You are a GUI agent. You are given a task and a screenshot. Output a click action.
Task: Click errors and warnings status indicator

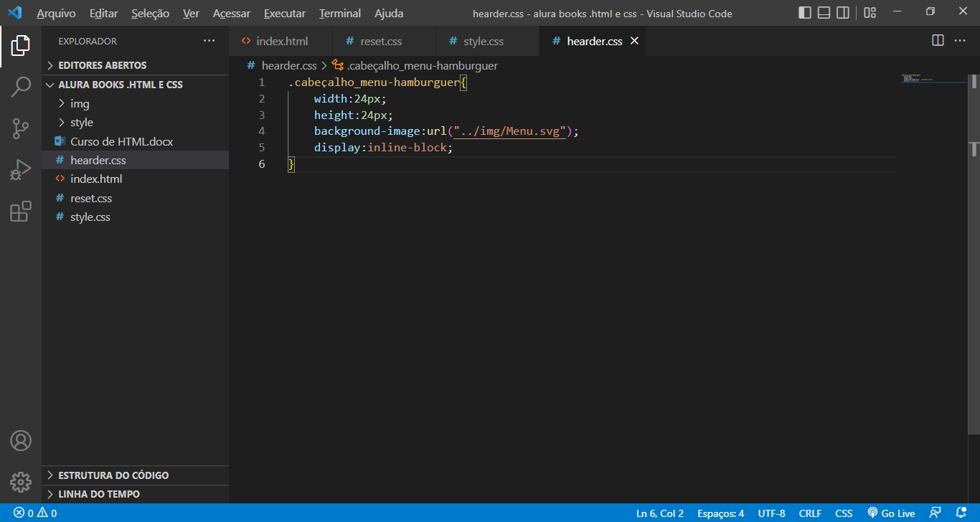tap(35, 513)
